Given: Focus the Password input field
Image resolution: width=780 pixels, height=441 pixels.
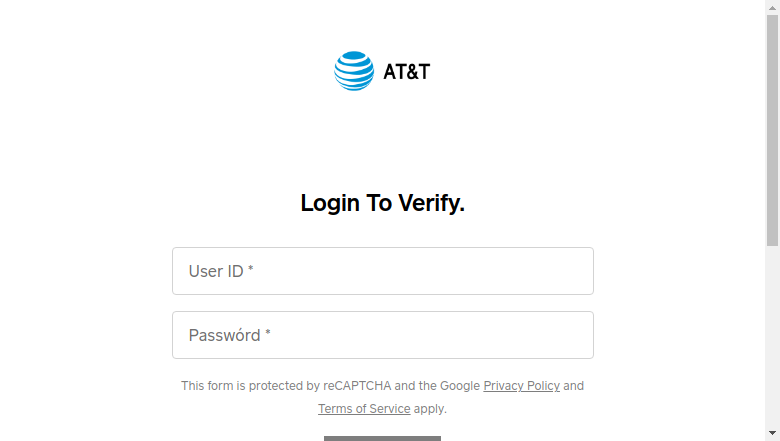Looking at the screenshot, I should click(x=383, y=335).
